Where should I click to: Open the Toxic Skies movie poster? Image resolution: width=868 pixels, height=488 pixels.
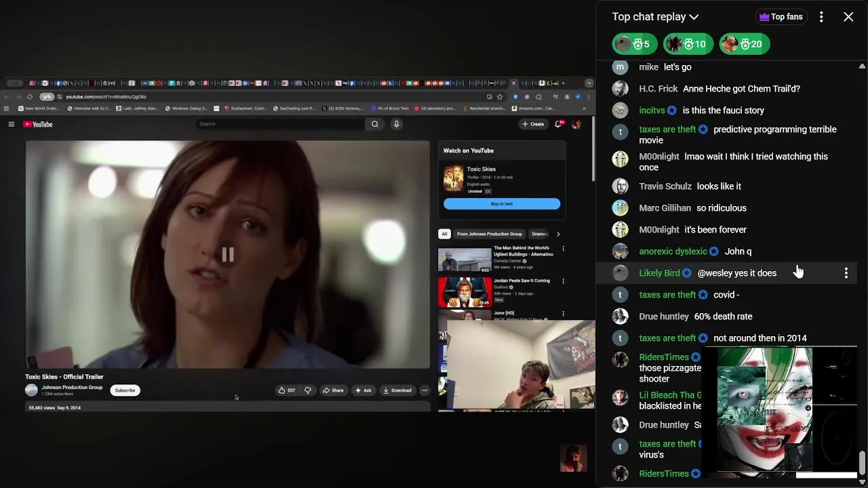tap(453, 179)
